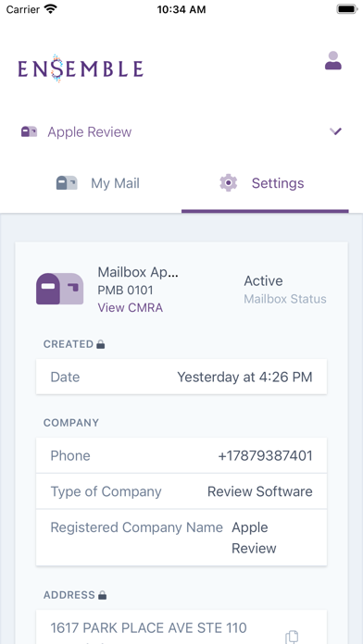Open the user profile icon
The image size is (363, 644).
click(x=333, y=60)
